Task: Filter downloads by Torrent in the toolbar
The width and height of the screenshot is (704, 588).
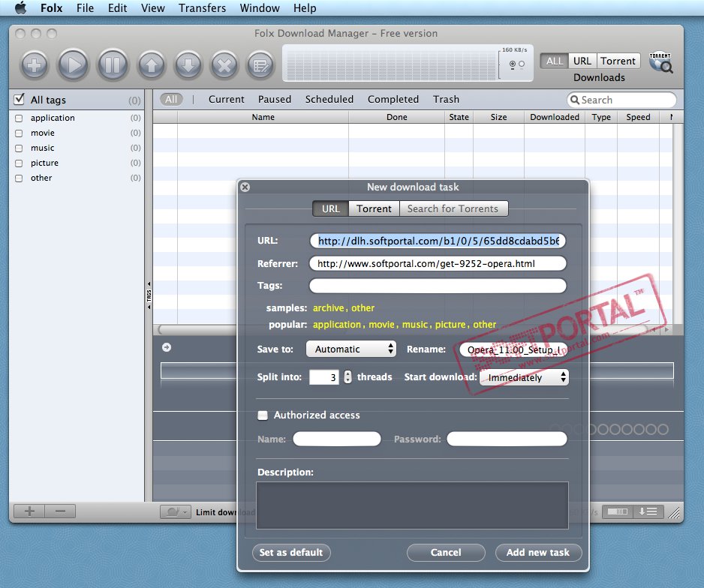Action: pos(618,61)
